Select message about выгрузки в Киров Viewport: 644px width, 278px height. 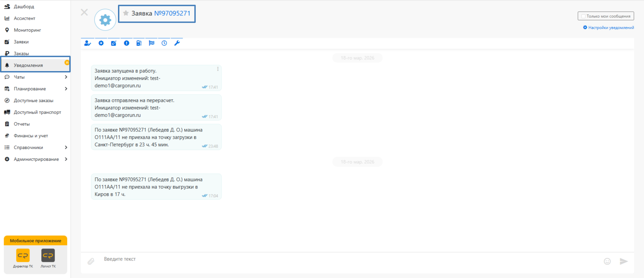[x=156, y=186]
